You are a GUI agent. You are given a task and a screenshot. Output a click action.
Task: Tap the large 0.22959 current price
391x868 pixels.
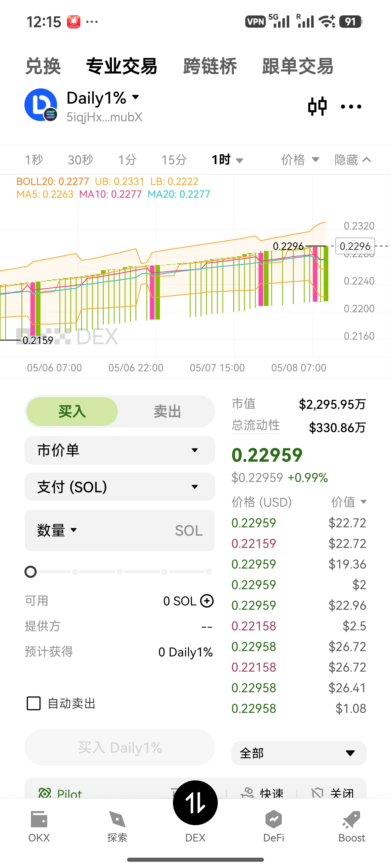pyautogui.click(x=267, y=455)
